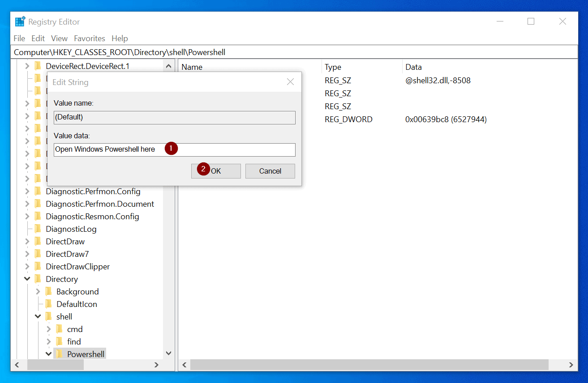Select the Powershell key label
This screenshot has height=383, width=588.
click(x=86, y=354)
